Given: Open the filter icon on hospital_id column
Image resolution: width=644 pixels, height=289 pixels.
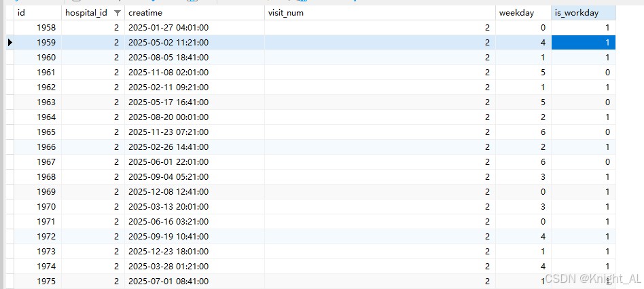Looking at the screenshot, I should 118,13.
